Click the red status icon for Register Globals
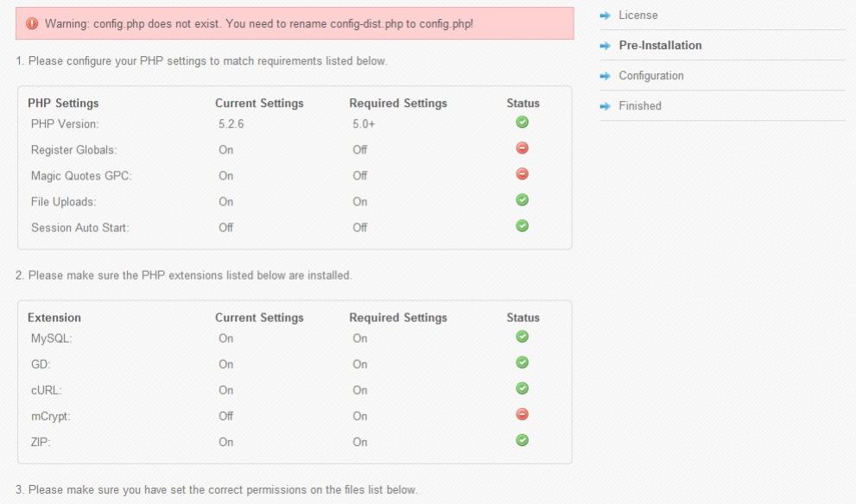 point(522,148)
